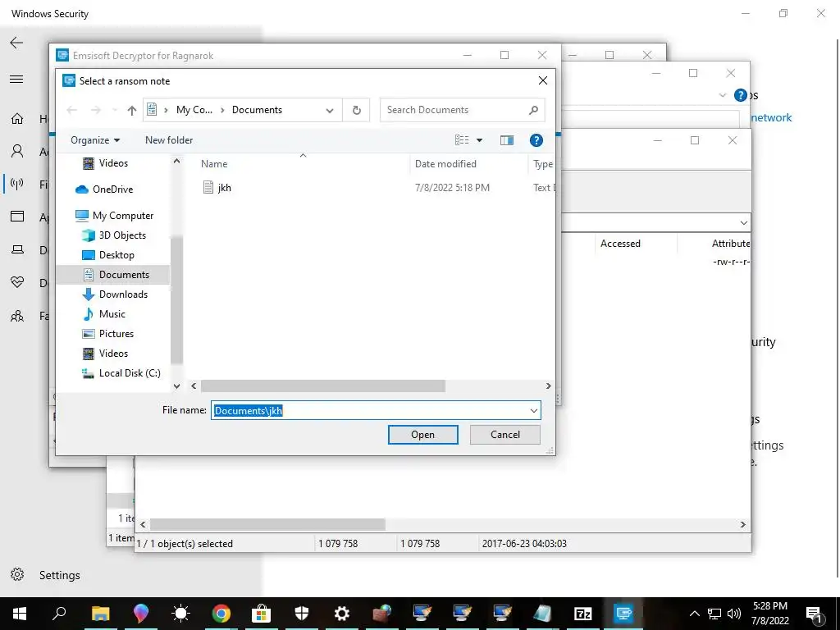Close the Select a ransom note dialog
Image resolution: width=840 pixels, height=630 pixels.
pos(543,80)
